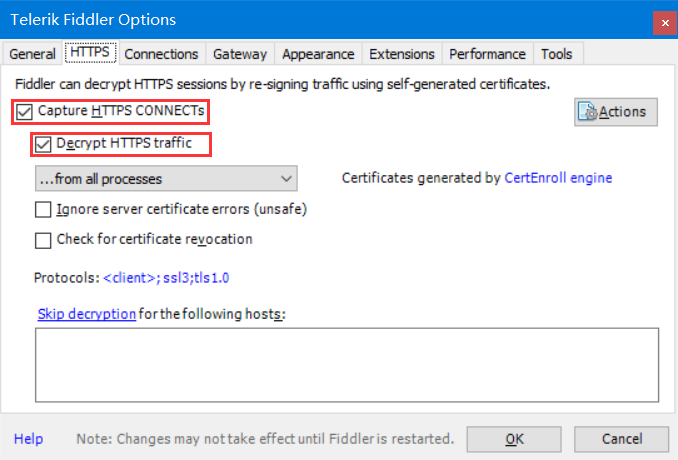
Task: Click the CertEnroll engine link
Action: (558, 178)
